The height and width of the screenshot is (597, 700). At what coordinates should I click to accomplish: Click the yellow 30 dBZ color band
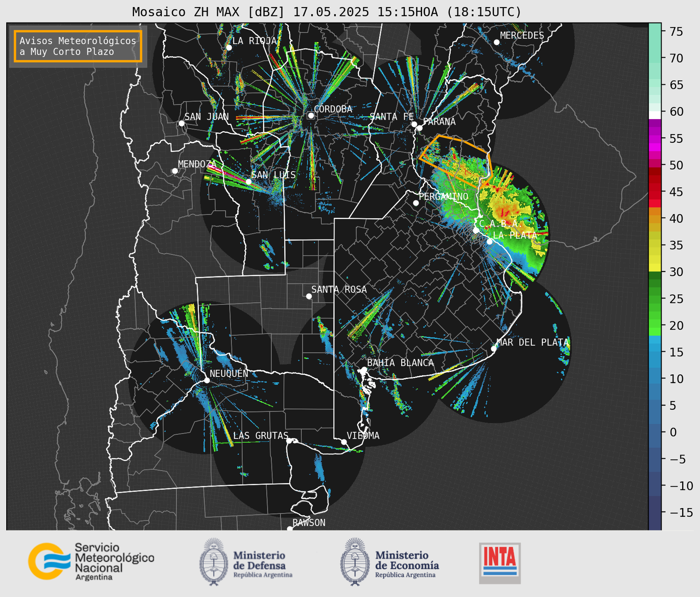tap(655, 267)
